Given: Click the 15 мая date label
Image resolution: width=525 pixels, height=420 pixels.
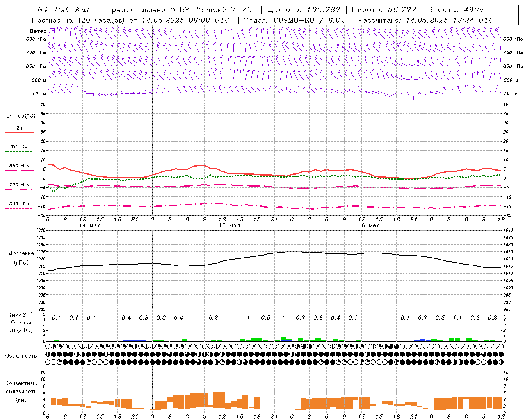Looking at the screenshot, I should [x=229, y=226].
